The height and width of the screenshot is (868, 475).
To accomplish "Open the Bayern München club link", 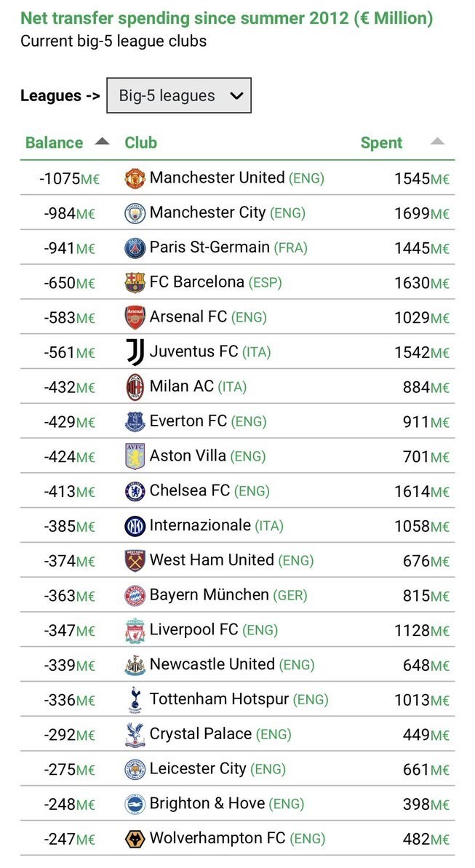I will (209, 595).
